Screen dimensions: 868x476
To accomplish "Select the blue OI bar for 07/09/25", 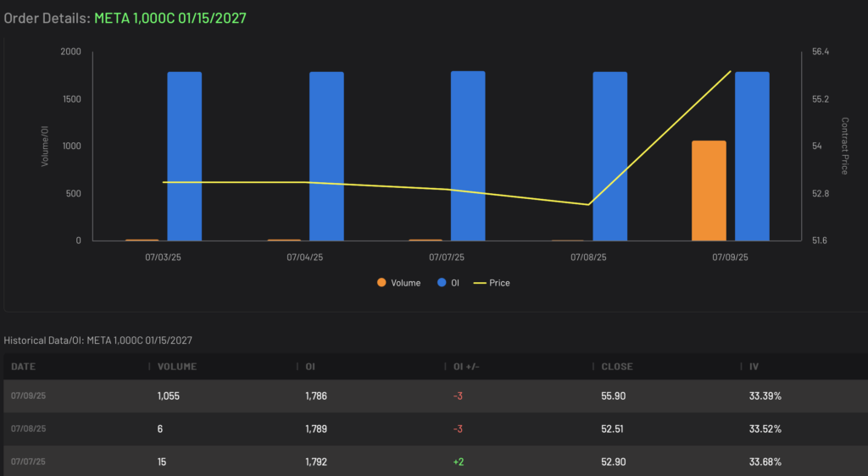I will tap(753, 157).
